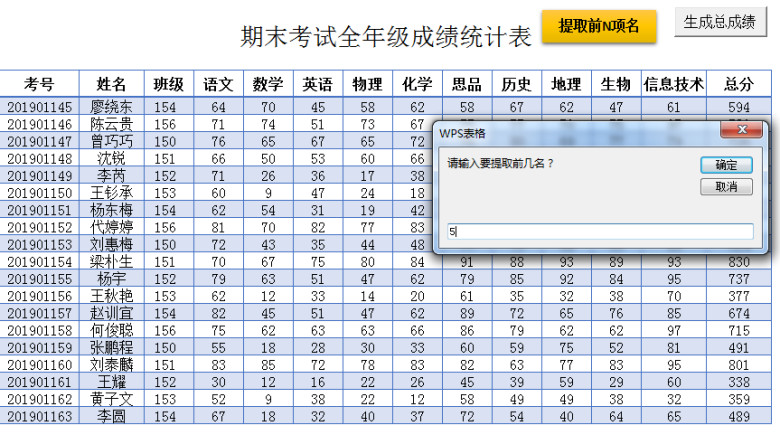Click total score 377 for 王秋艳
Viewport: 780px width, 435px height.
(739, 296)
